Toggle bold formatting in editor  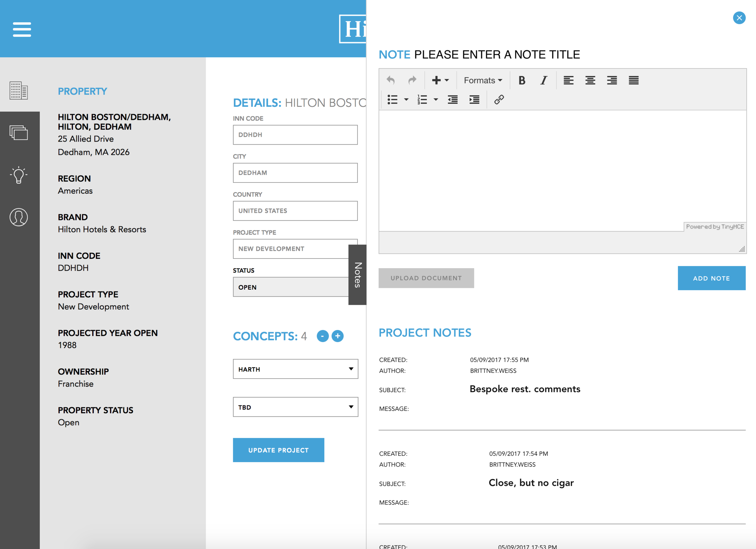click(522, 81)
